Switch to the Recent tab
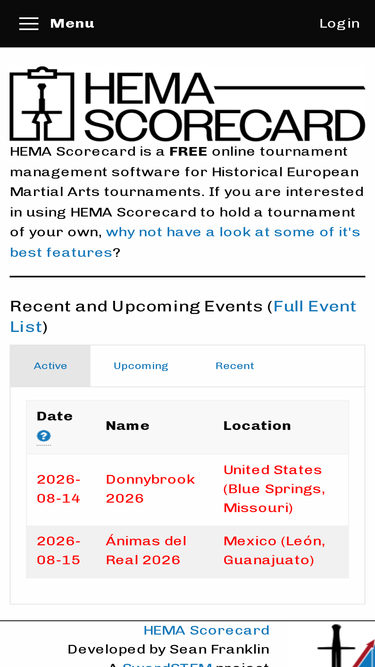Viewport: 375px width, 667px height. (235, 366)
